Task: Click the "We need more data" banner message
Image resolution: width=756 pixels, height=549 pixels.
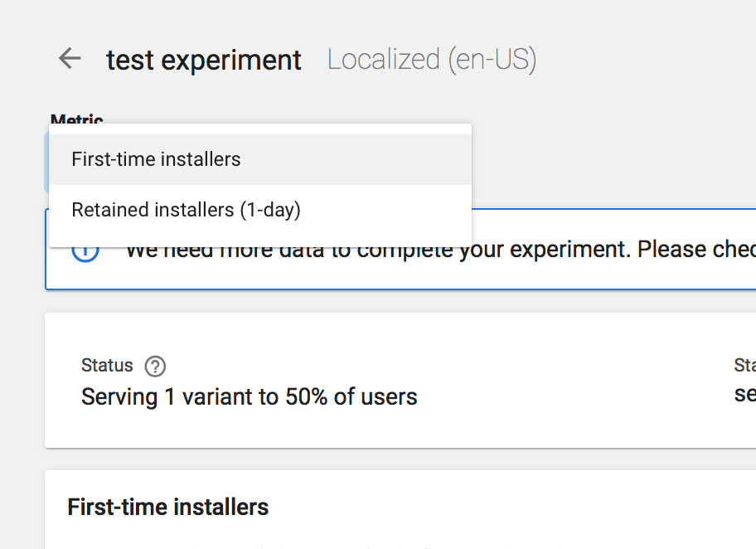Action: pos(439,250)
